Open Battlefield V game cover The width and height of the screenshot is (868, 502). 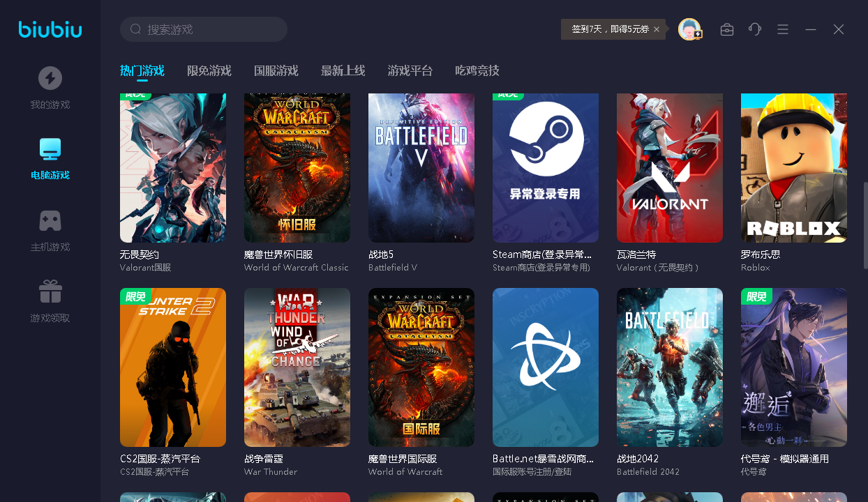tap(421, 167)
